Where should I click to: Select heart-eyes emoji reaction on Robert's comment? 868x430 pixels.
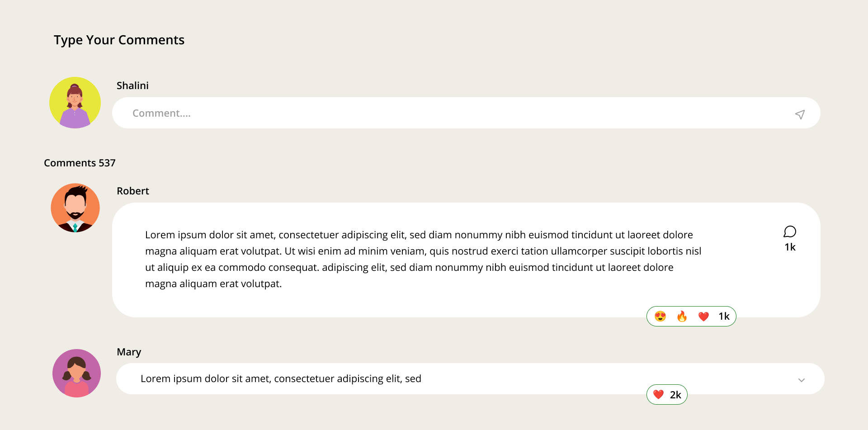coord(660,317)
